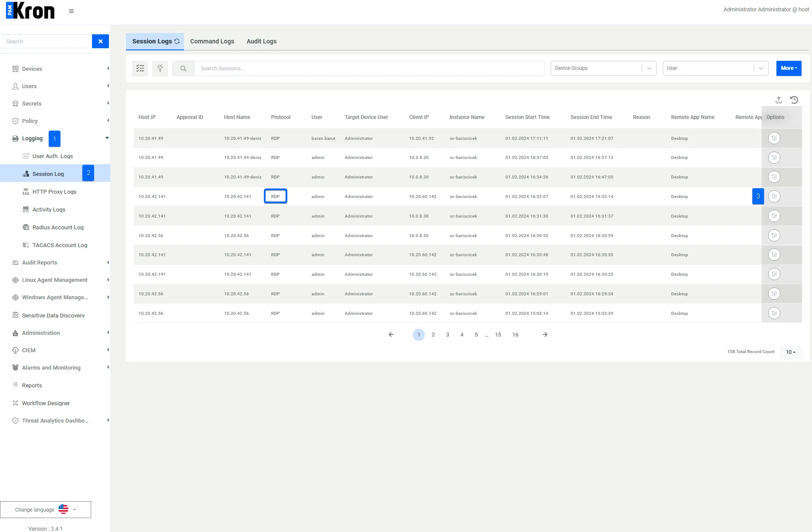The width and height of the screenshot is (812, 532).
Task: Open options for session started 17:11:11
Action: [774, 138]
